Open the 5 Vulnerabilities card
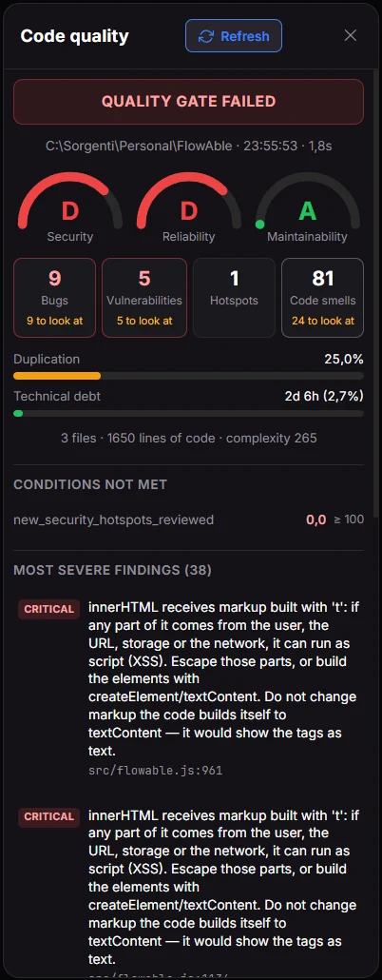This screenshot has width=382, height=980. pos(144,298)
